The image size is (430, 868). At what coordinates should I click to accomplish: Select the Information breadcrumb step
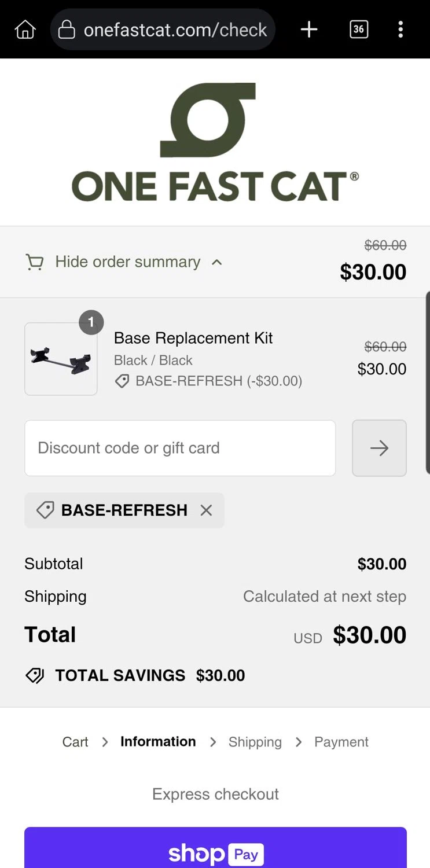point(158,742)
